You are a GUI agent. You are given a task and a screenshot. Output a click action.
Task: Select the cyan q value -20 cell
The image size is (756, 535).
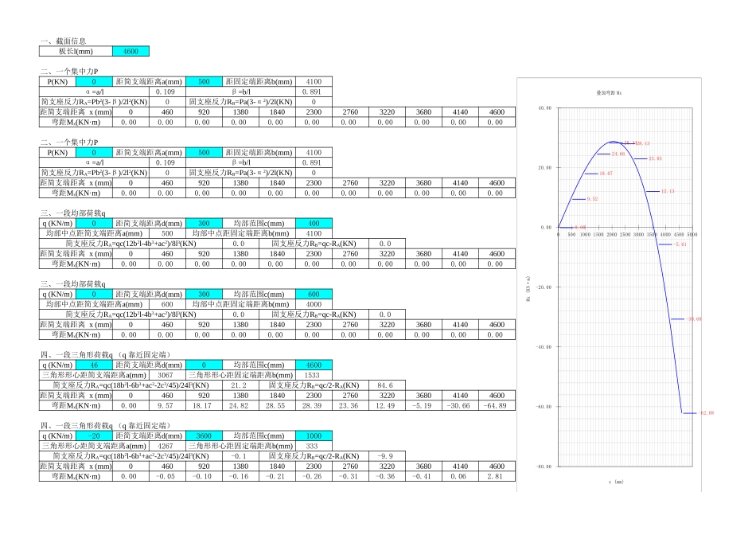coord(94,435)
